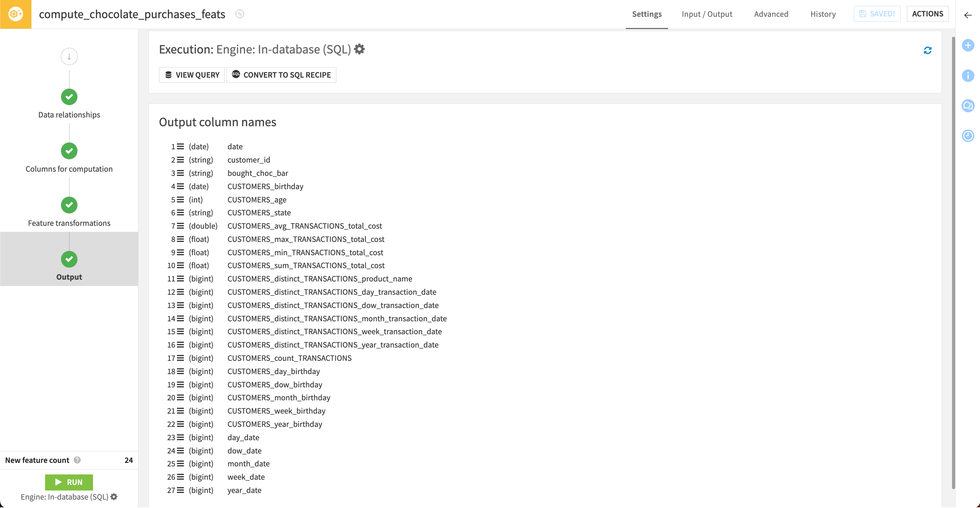The height and width of the screenshot is (508, 980).
Task: Open the History tab
Action: point(823,14)
